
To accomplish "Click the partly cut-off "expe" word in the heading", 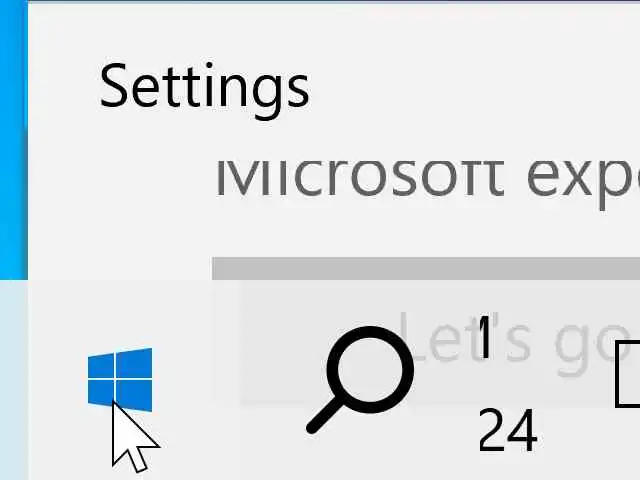I will pos(583,184).
